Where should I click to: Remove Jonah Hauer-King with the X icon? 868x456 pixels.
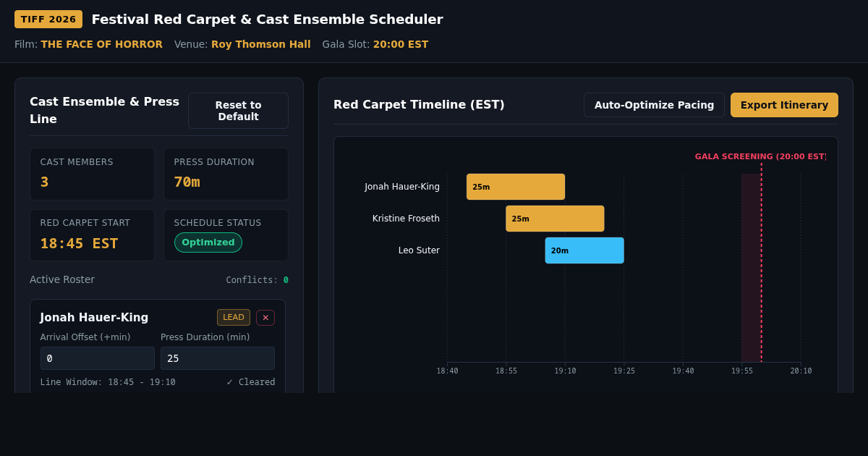(x=265, y=318)
